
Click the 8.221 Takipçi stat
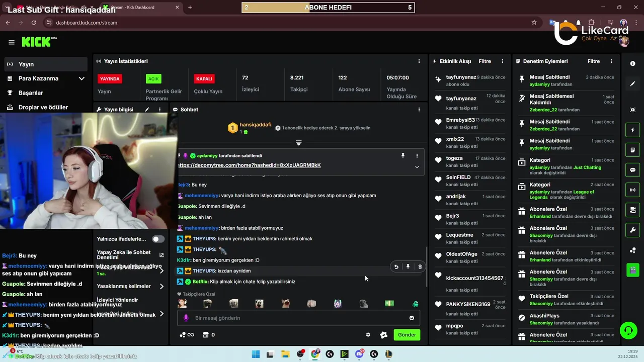point(298,83)
